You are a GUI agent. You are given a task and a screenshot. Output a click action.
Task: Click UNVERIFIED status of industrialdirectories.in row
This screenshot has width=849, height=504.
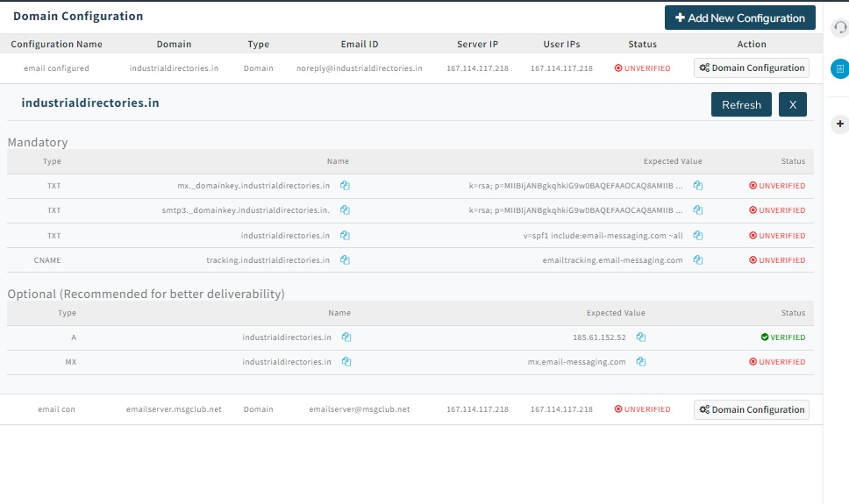642,68
